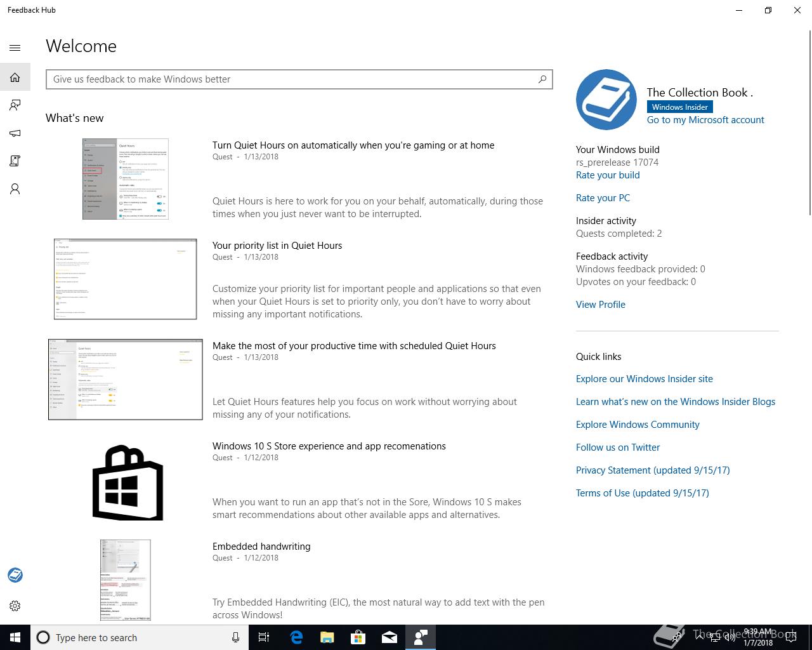812x650 pixels.
Task: Open the Quiet Hours gaming quest thumbnail
Action: [126, 179]
